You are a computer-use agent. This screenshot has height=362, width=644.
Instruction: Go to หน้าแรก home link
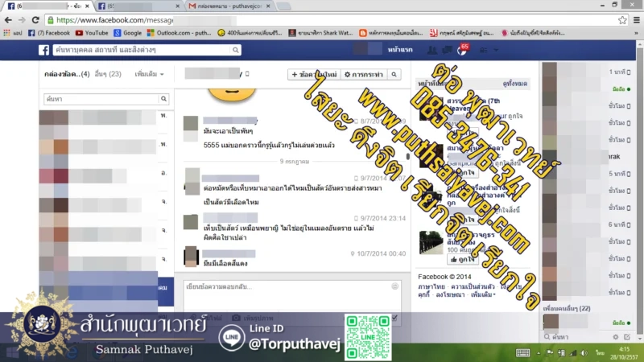pos(400,50)
